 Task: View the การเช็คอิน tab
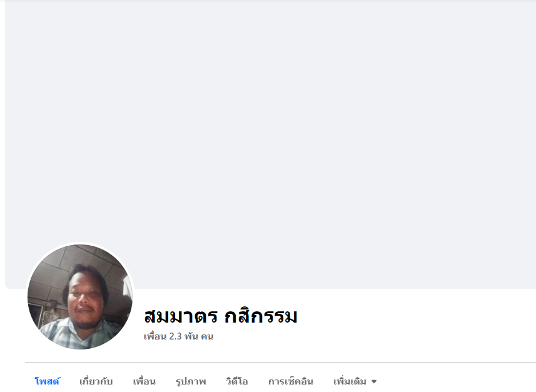[291, 381]
